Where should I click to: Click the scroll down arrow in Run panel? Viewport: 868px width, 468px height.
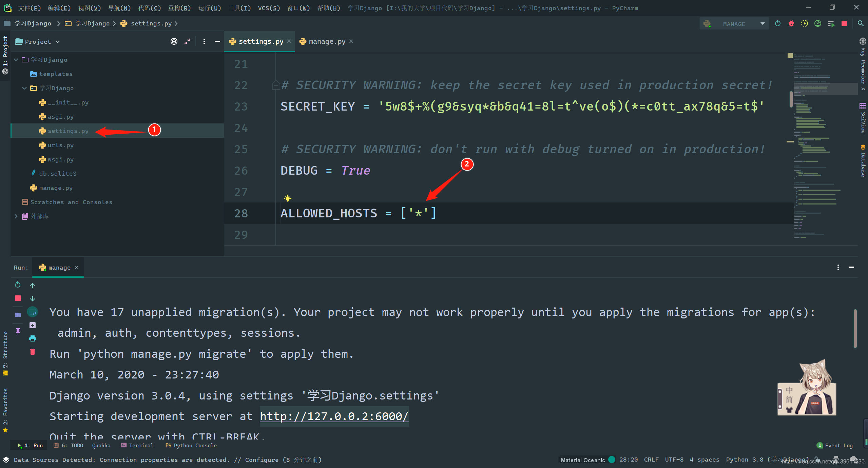32,298
